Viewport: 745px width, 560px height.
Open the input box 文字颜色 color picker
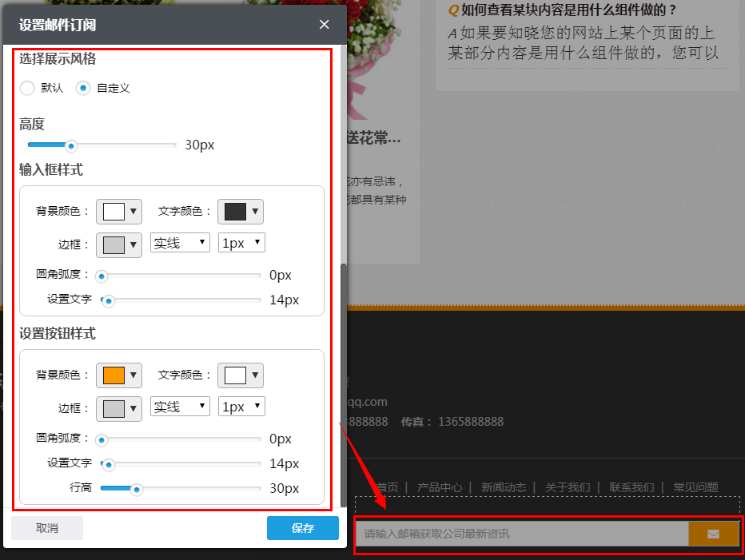pos(241,211)
